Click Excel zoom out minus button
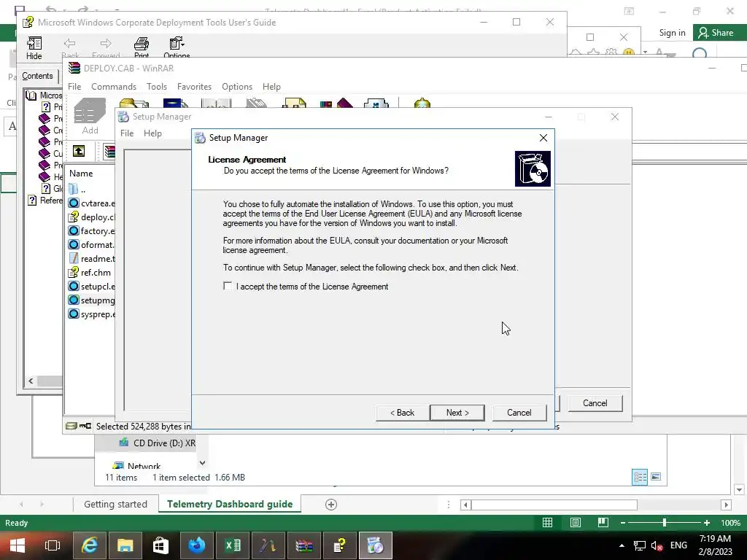Image resolution: width=747 pixels, height=560 pixels. [x=623, y=523]
